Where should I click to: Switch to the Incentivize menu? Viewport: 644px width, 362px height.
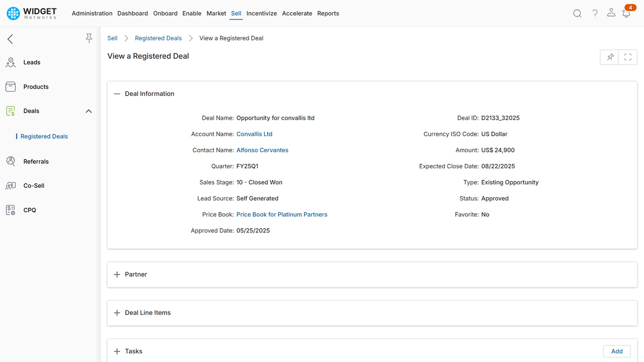click(x=261, y=13)
